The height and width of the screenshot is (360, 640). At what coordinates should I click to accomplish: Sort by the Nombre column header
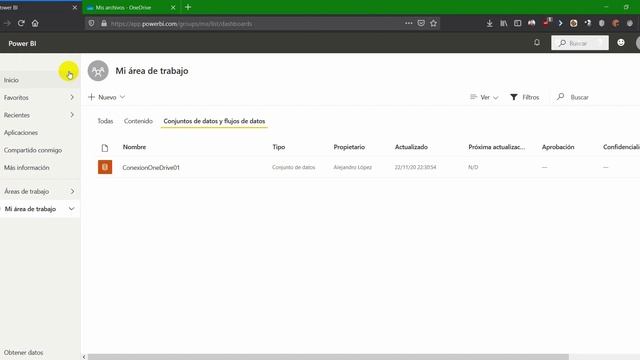point(134,147)
